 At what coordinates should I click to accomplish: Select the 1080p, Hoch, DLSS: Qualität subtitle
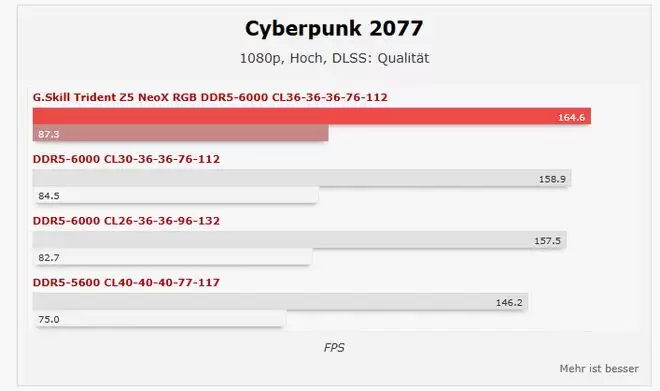(334, 58)
